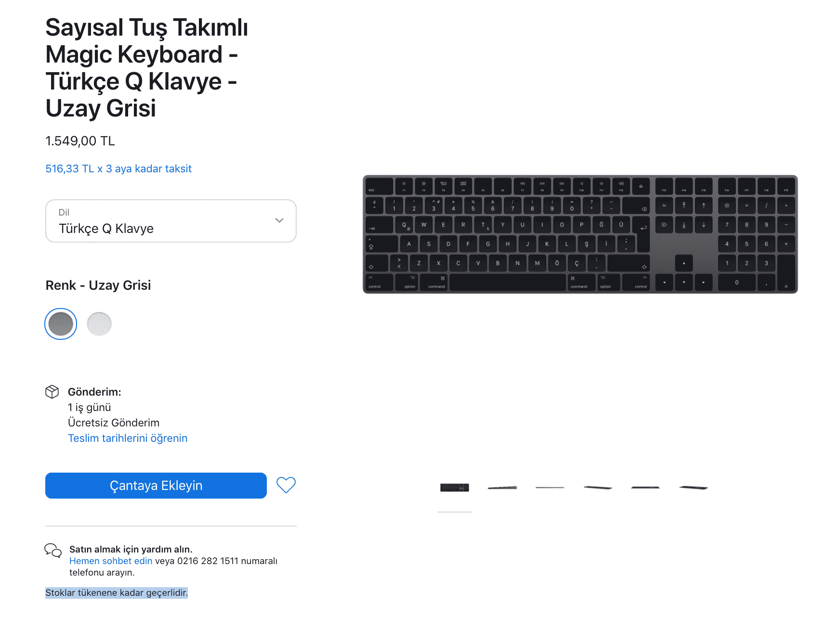This screenshot has height=617, width=840.
Task: Click the highlighted Stoklar tükenene text
Action: (x=117, y=593)
